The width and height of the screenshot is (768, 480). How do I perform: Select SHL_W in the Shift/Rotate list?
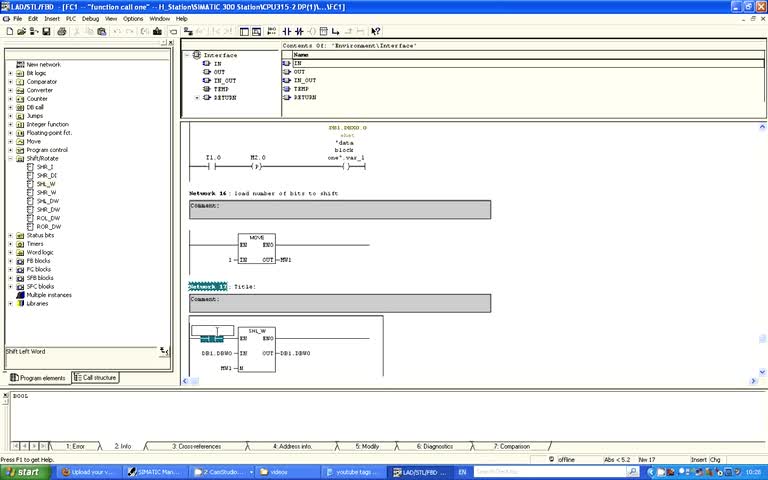pos(46,184)
